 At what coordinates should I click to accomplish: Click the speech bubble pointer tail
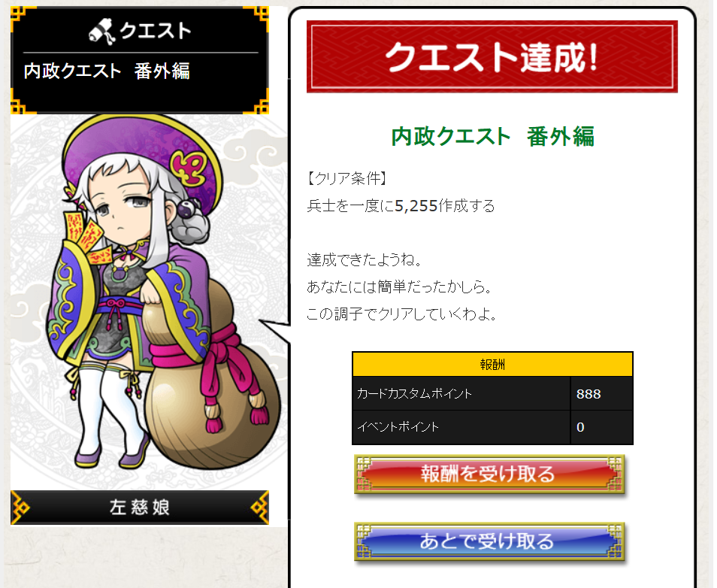coord(275,330)
